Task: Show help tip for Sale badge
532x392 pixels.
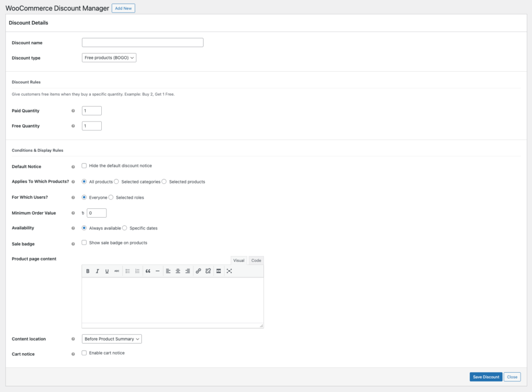Action: coord(73,244)
